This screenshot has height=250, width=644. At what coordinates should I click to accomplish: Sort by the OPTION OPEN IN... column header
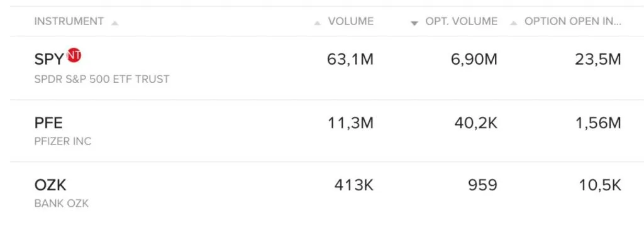pos(572,21)
